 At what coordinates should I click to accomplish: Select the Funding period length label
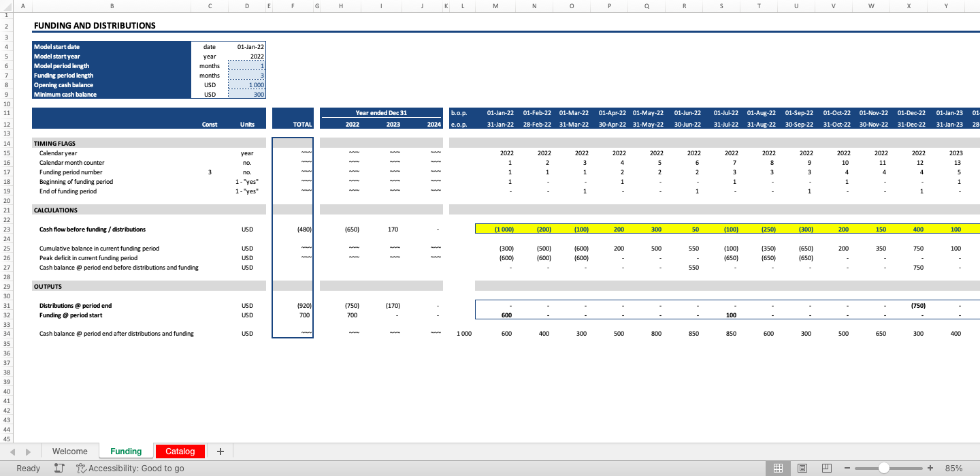point(112,76)
